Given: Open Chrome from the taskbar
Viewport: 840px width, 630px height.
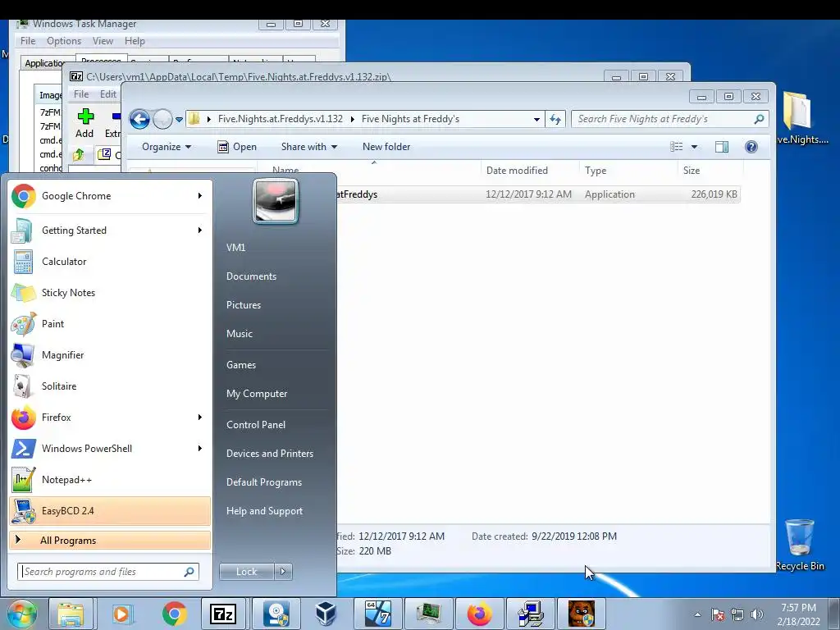Looking at the screenshot, I should pyautogui.click(x=174, y=614).
